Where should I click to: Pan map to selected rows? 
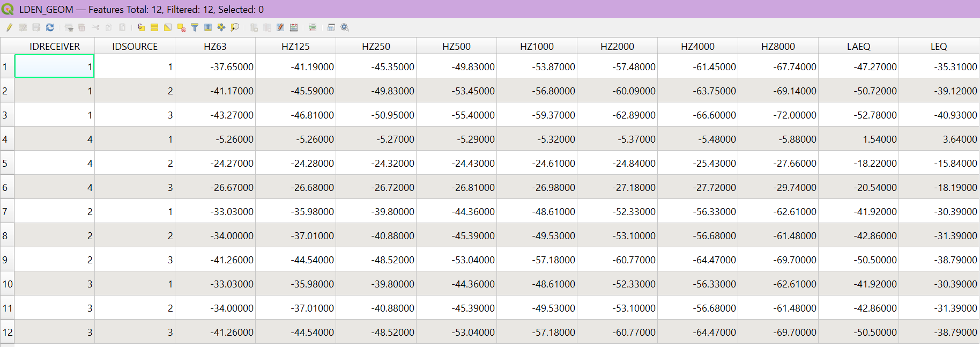[221, 27]
